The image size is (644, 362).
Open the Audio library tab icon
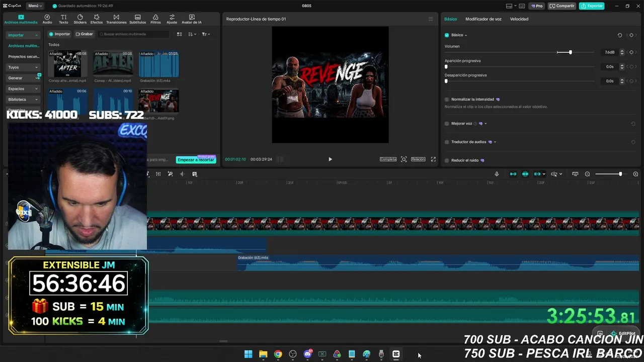[47, 19]
